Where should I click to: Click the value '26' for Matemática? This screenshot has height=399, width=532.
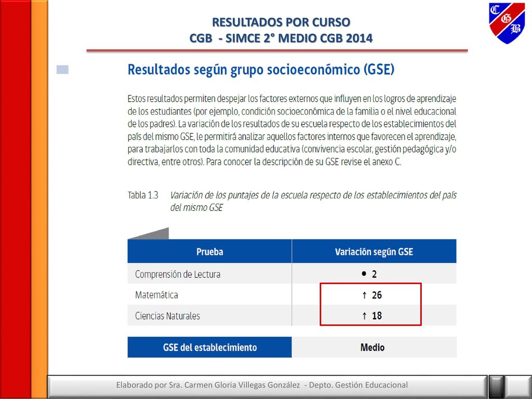click(377, 295)
